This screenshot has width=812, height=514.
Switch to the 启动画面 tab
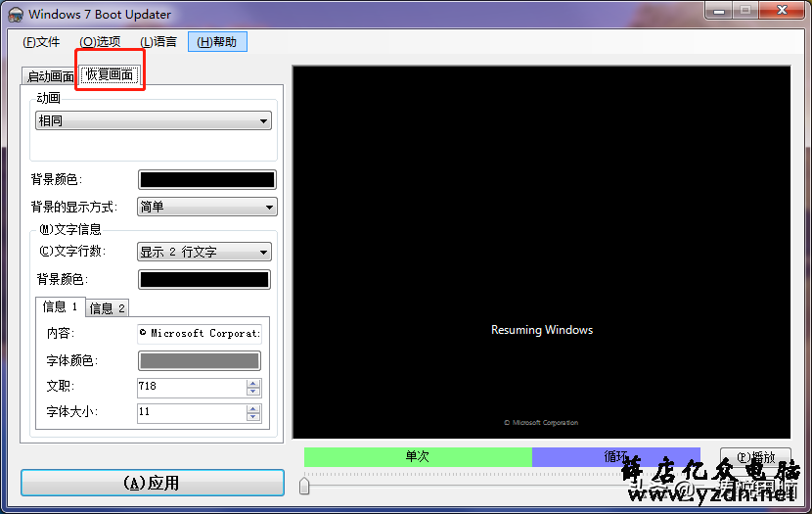pos(50,76)
